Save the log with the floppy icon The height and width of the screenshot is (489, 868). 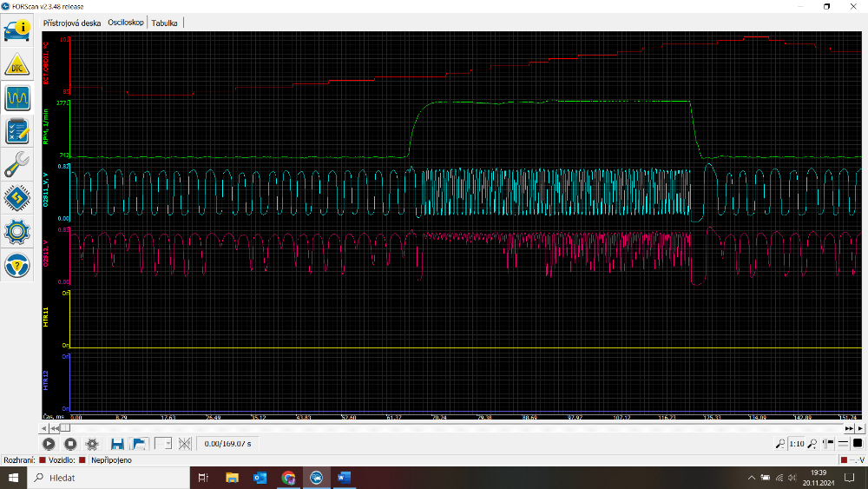pos(117,444)
